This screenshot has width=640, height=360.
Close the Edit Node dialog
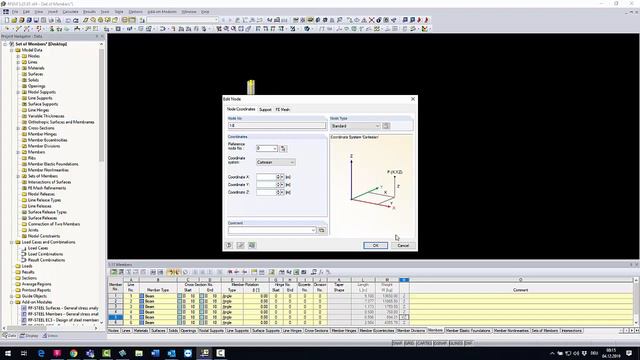413,99
